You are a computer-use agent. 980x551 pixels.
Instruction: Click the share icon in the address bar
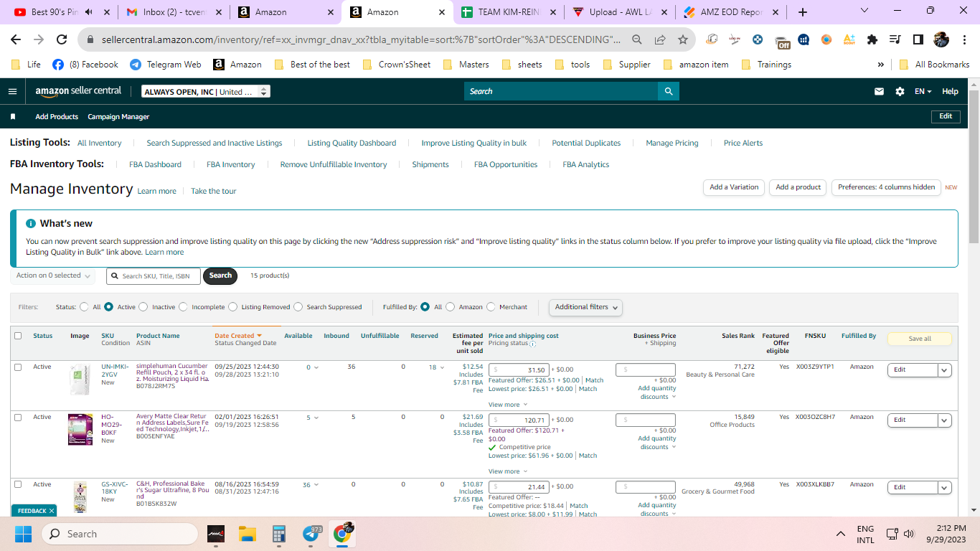tap(660, 40)
